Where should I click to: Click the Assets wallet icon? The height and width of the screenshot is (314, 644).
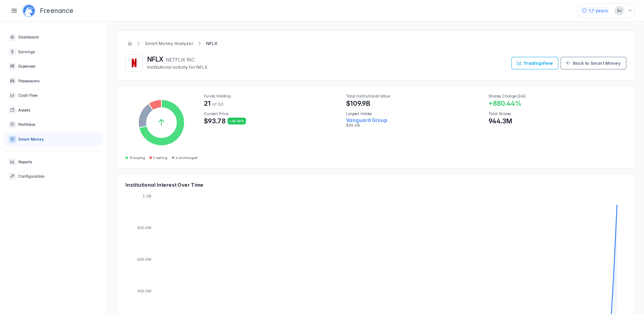coord(12,110)
